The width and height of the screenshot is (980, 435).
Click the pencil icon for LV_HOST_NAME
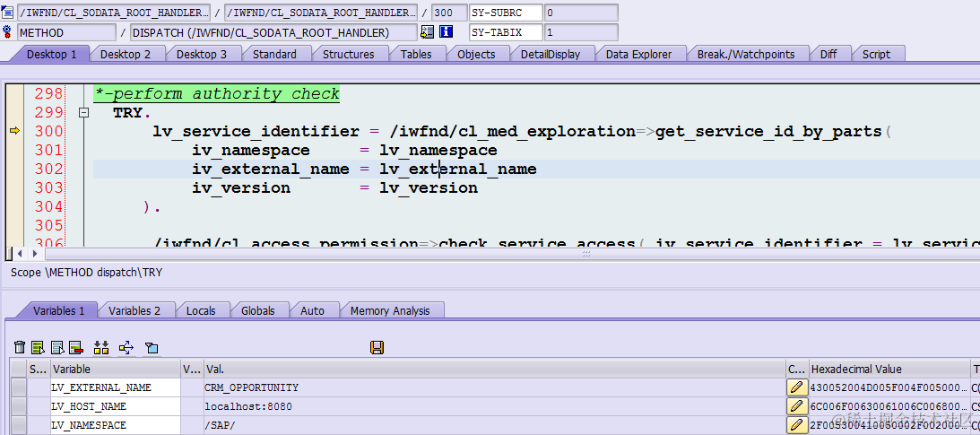(x=795, y=406)
